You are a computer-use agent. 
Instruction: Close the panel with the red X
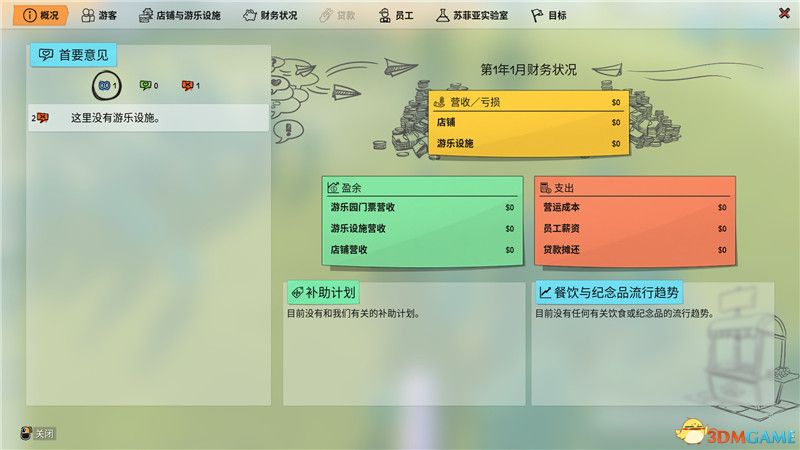pos(784,14)
